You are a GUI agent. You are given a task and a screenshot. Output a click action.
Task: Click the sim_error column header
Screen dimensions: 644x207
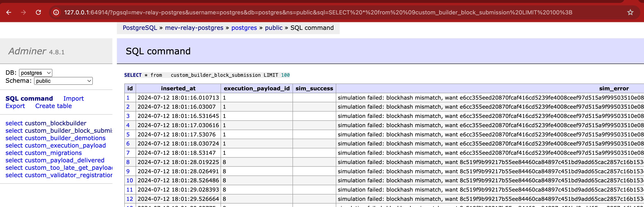coord(614,88)
